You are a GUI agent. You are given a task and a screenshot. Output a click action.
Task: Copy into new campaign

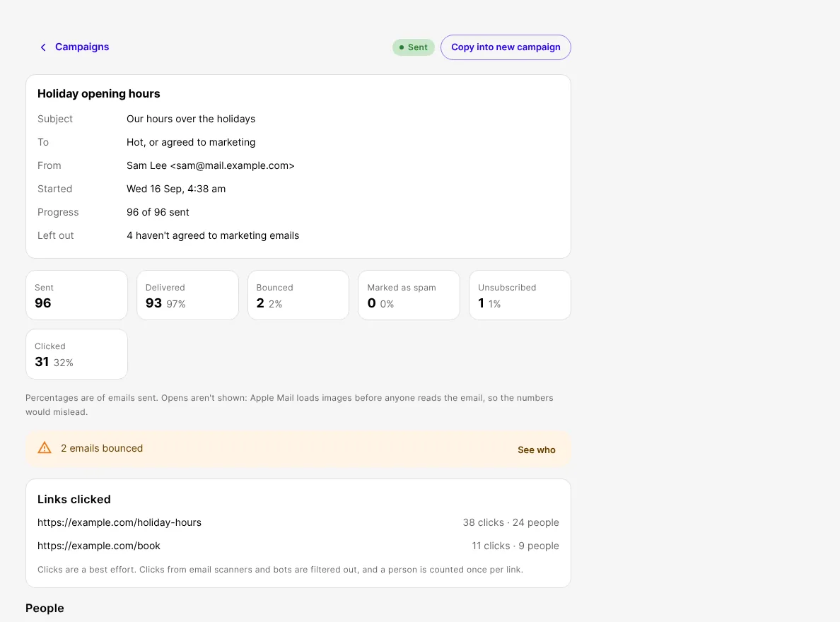coord(506,47)
